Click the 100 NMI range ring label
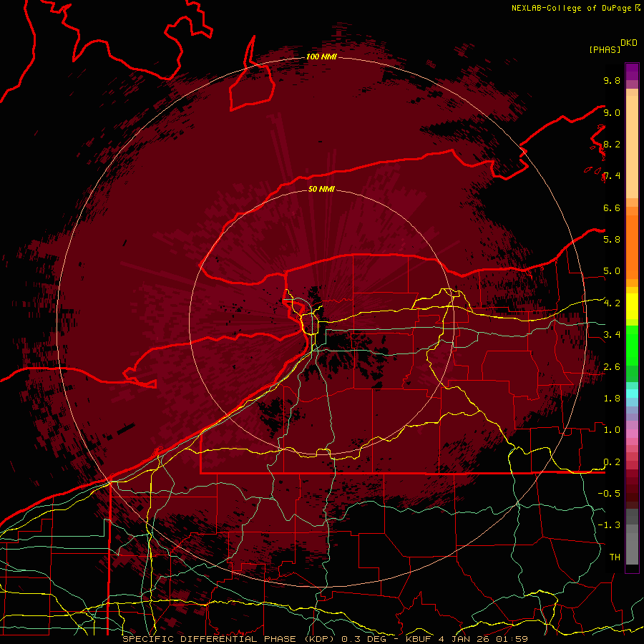This screenshot has height=644, width=644. tap(321, 57)
